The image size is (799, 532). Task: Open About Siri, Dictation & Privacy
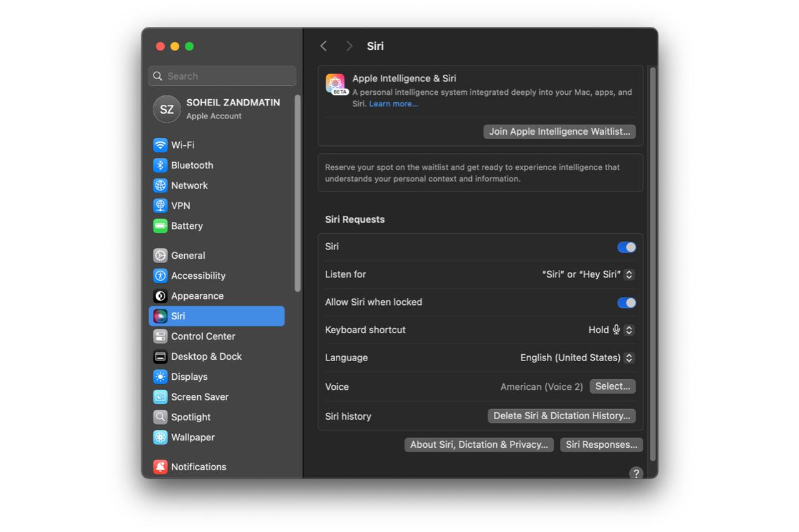[x=479, y=445]
